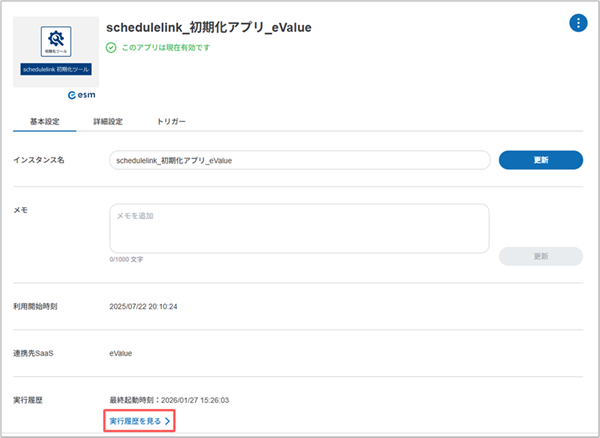Switch to the 基本設定 tab
The height and width of the screenshot is (438, 600).
45,122
